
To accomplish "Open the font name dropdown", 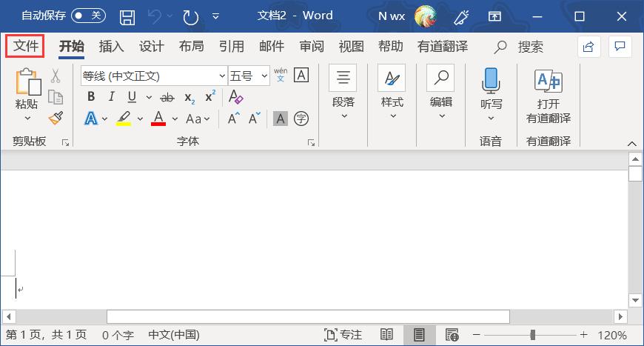I will tap(222, 76).
